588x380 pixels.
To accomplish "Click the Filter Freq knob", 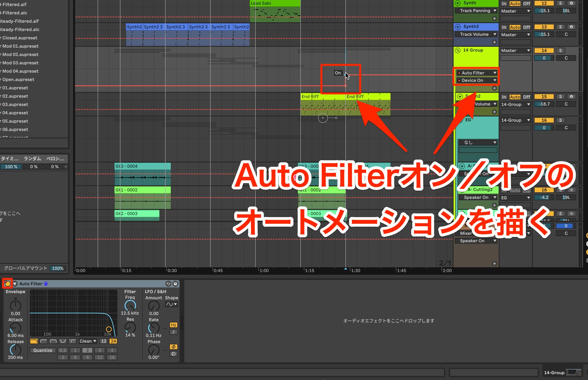I will pos(130,305).
